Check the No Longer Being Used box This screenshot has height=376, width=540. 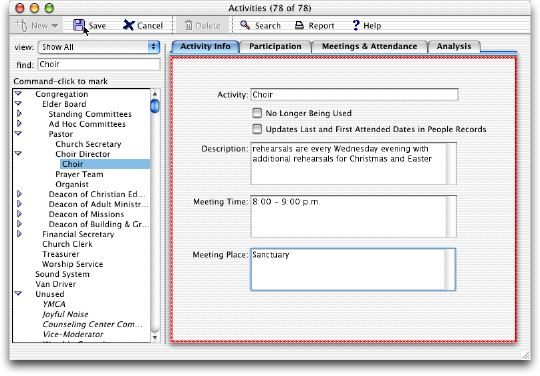point(257,113)
